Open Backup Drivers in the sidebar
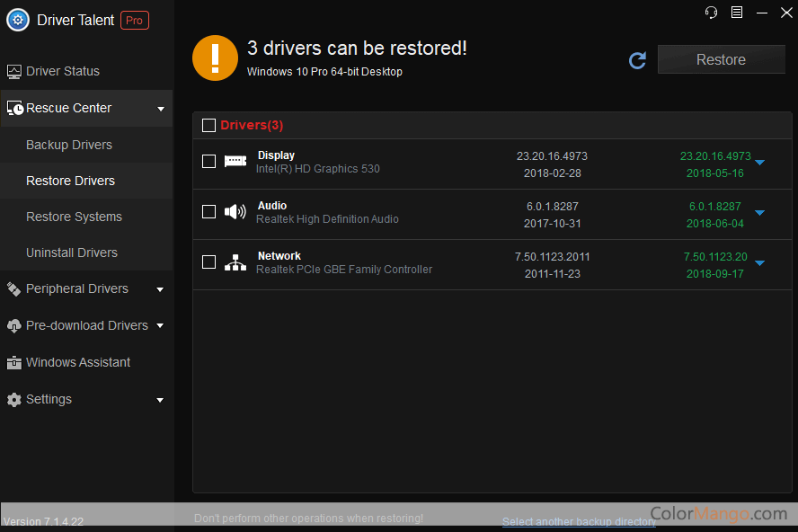This screenshot has width=798, height=532. tap(69, 145)
